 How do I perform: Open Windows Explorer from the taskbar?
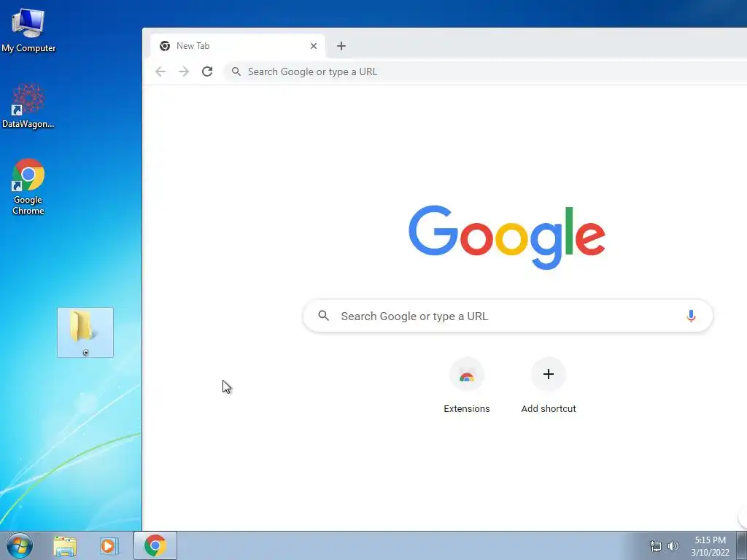click(65, 546)
